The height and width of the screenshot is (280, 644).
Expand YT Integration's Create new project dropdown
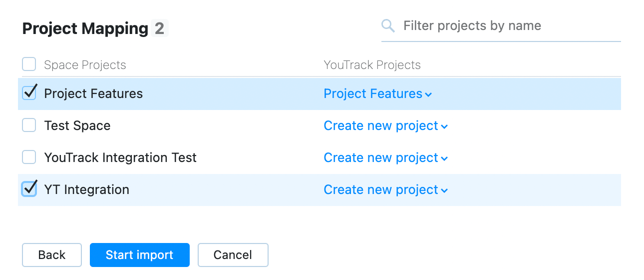point(385,190)
